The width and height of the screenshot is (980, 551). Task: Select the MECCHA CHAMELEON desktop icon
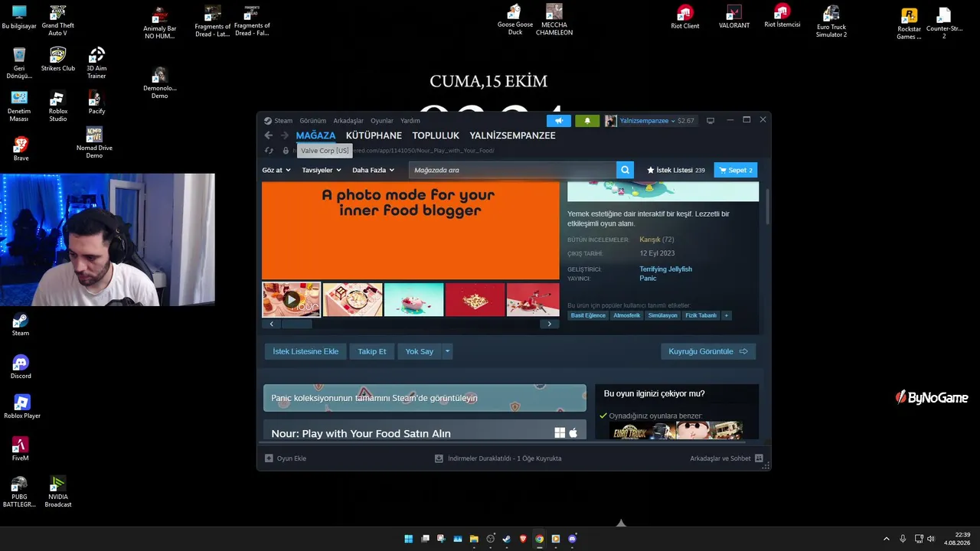(x=554, y=20)
